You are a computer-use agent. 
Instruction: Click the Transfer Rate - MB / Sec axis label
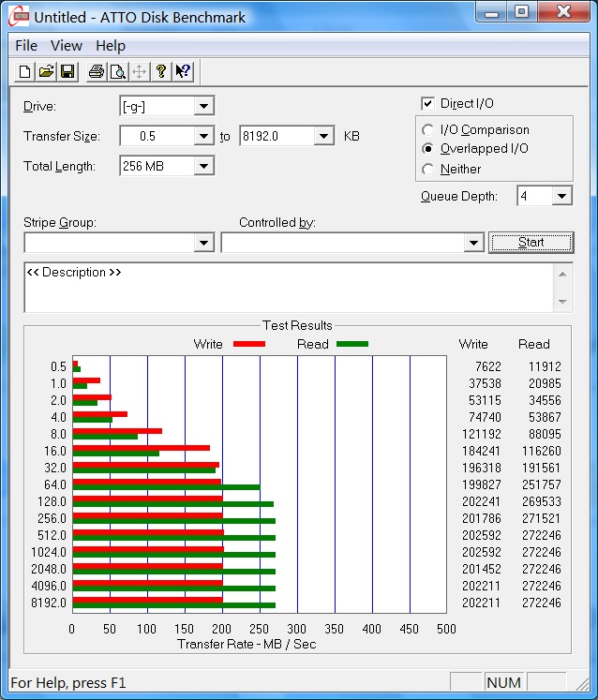pos(247,644)
